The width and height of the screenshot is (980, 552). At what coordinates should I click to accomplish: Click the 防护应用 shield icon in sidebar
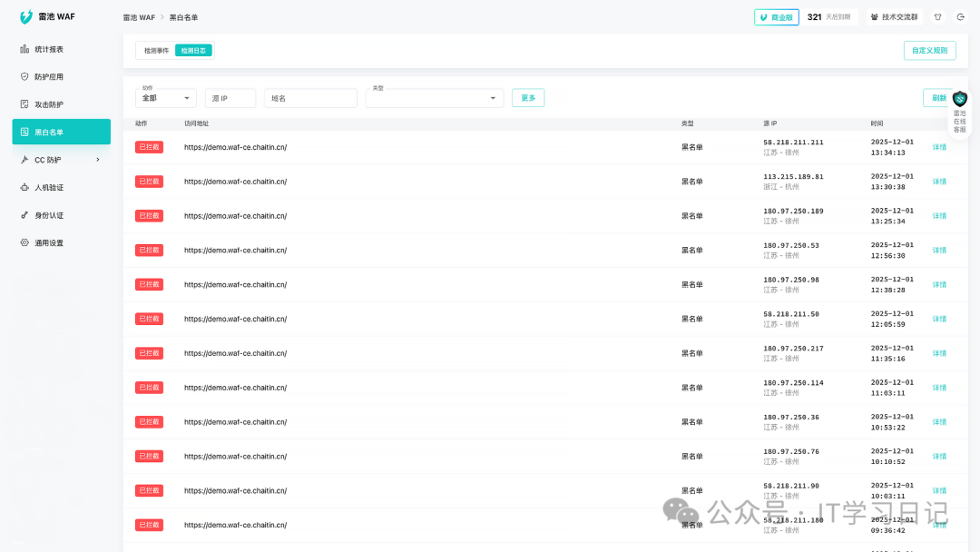(x=24, y=77)
